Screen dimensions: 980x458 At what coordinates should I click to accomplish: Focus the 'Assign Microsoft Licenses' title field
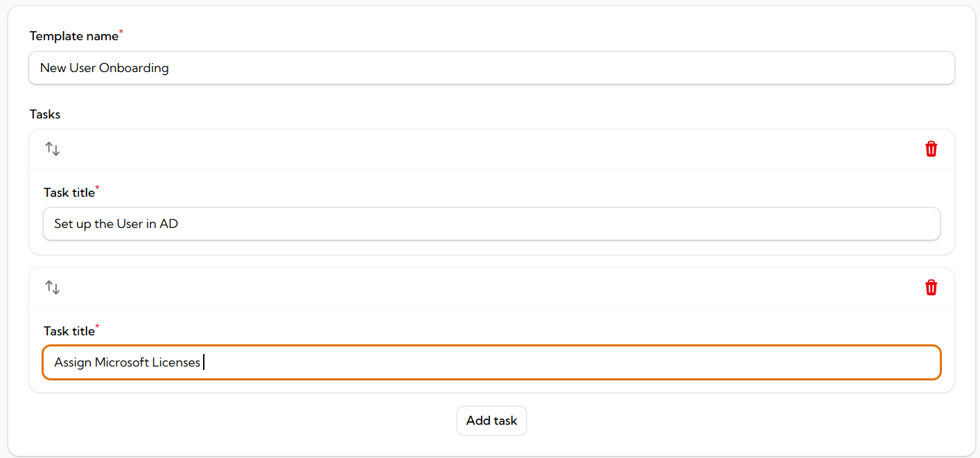click(x=491, y=362)
